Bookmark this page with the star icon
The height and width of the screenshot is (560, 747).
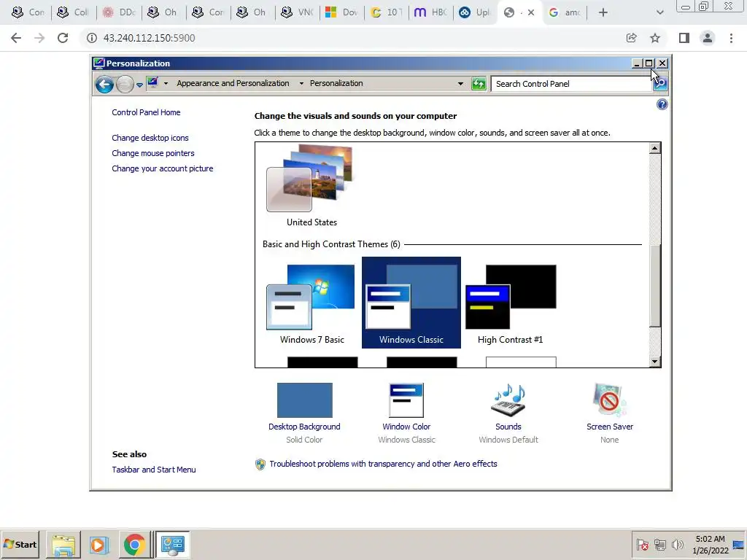coord(655,38)
